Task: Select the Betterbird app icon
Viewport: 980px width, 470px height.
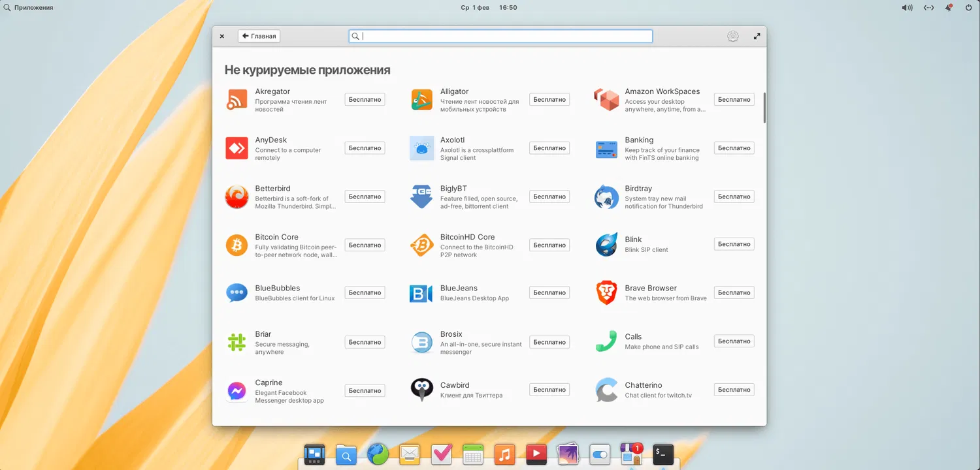Action: tap(237, 196)
